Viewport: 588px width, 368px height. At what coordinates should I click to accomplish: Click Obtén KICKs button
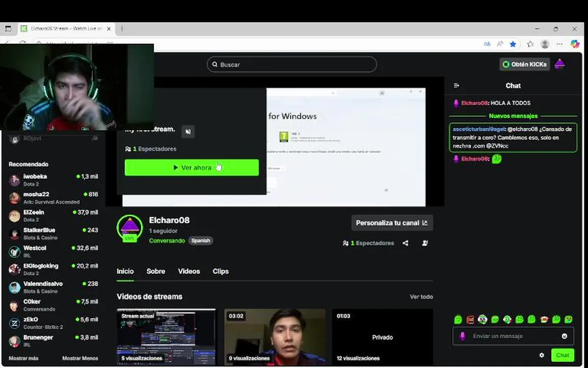tap(525, 64)
